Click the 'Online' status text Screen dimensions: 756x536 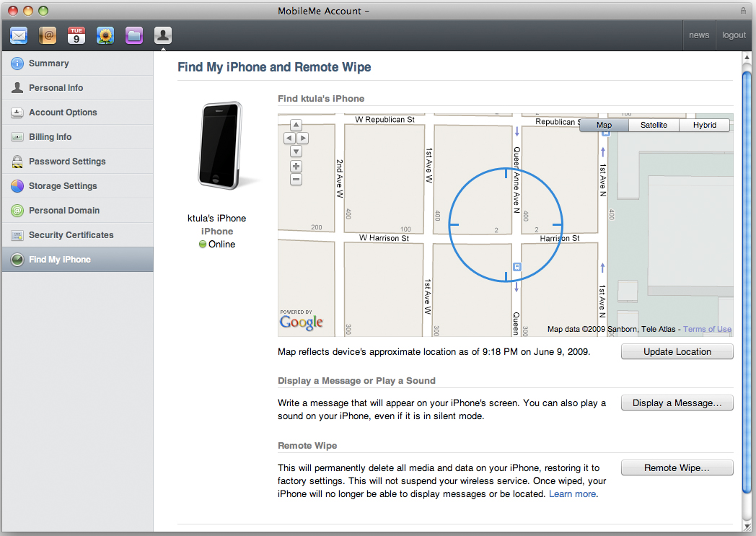221,245
